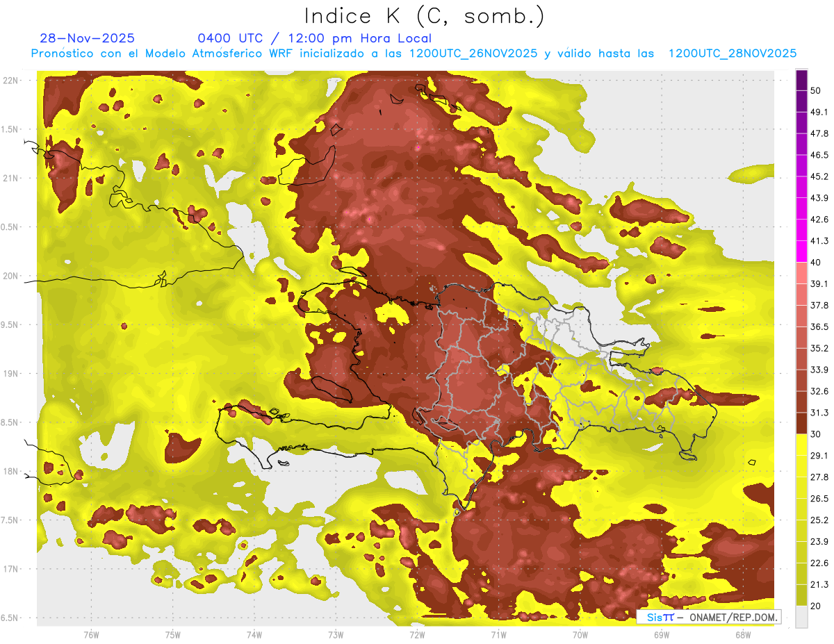The image size is (834, 644).
Task: Click the '27.8' colorbar value
Action: click(819, 477)
